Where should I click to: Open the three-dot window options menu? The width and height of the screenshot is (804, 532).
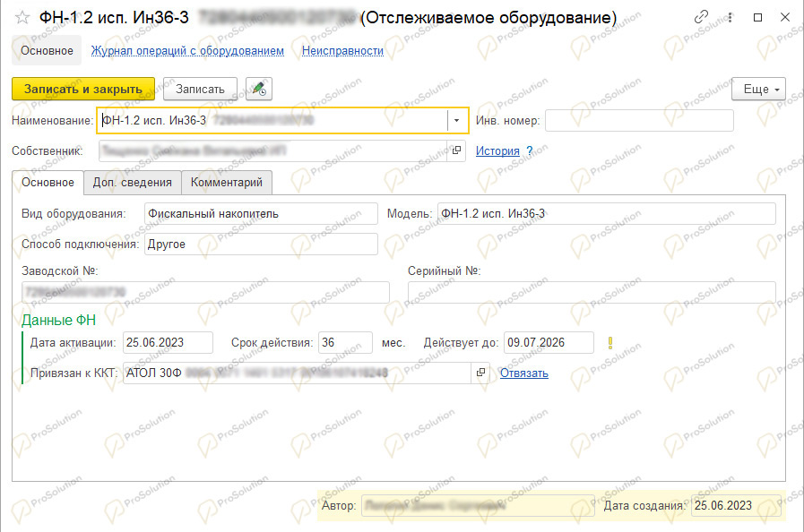[731, 17]
